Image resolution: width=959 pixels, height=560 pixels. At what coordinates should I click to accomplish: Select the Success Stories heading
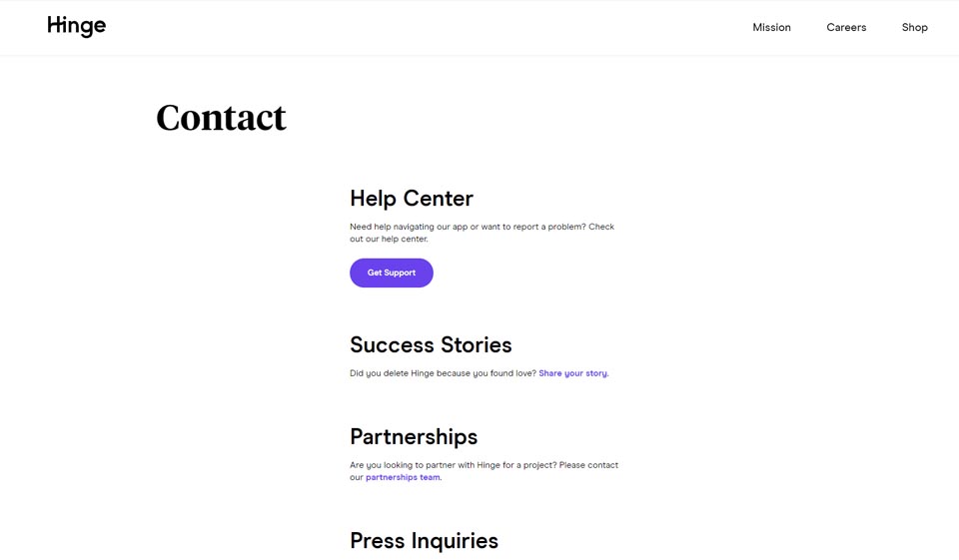click(x=431, y=345)
